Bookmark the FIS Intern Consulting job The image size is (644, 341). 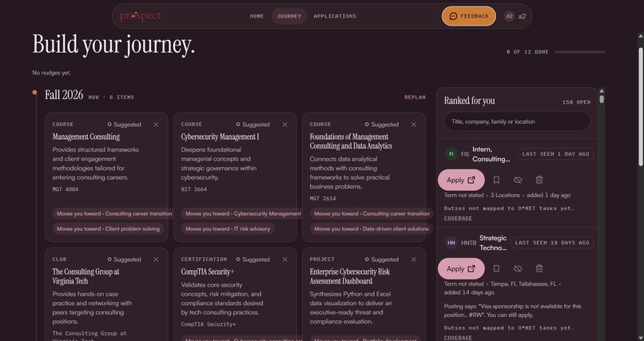496,180
